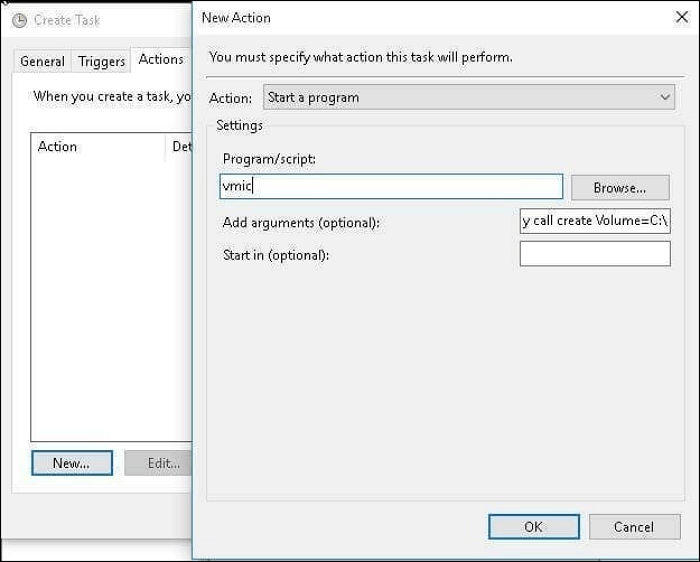Viewport: 700px width, 562px height.
Task: Click the Start in input field
Action: click(x=595, y=254)
